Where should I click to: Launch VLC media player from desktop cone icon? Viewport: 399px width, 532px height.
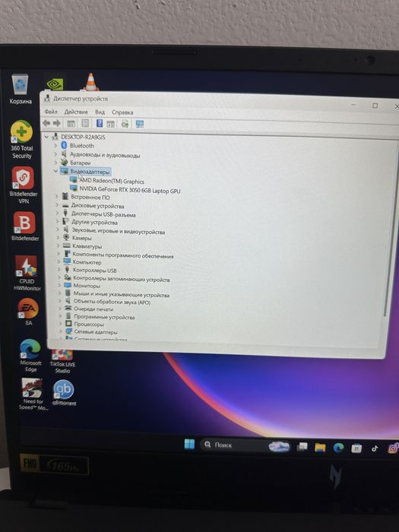pyautogui.click(x=90, y=82)
